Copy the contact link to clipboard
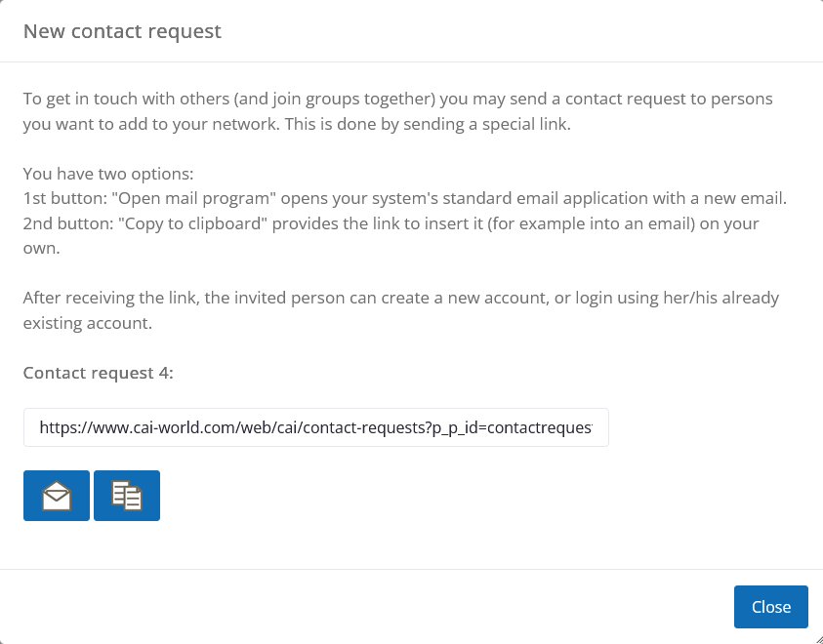This screenshot has width=823, height=644. pyautogui.click(x=127, y=496)
